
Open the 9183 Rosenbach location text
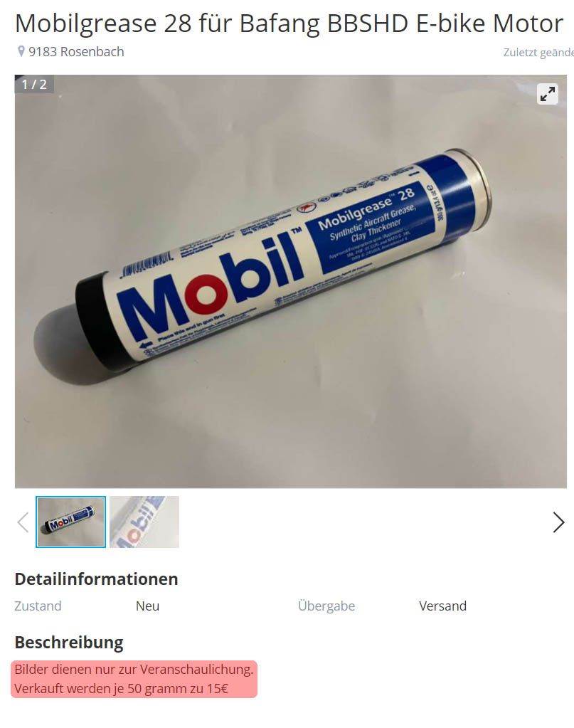(77, 51)
